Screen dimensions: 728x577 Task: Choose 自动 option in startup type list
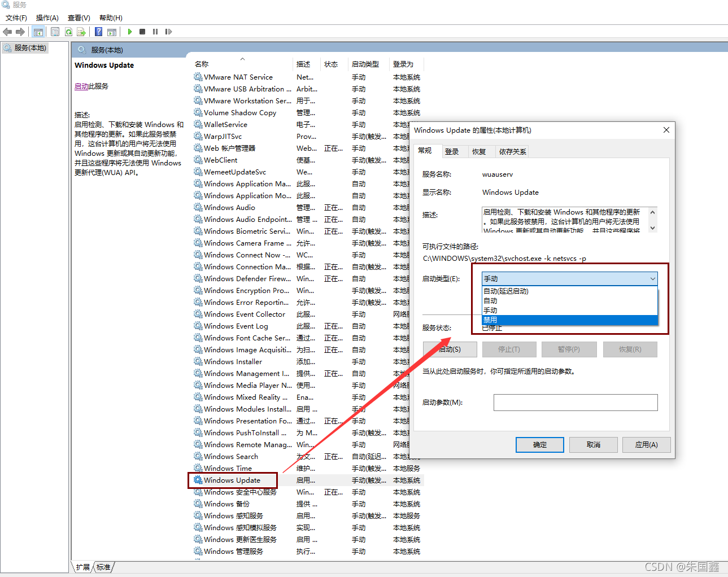[x=570, y=301]
